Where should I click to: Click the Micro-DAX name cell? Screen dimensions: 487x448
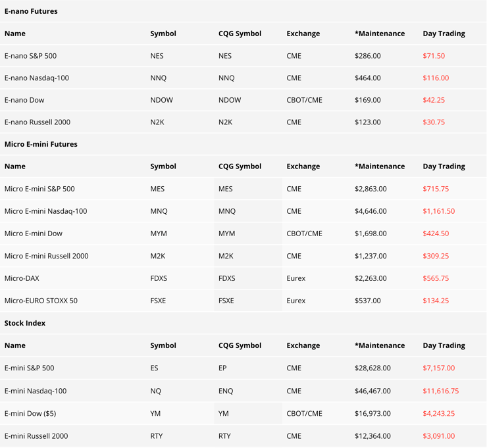tap(22, 278)
